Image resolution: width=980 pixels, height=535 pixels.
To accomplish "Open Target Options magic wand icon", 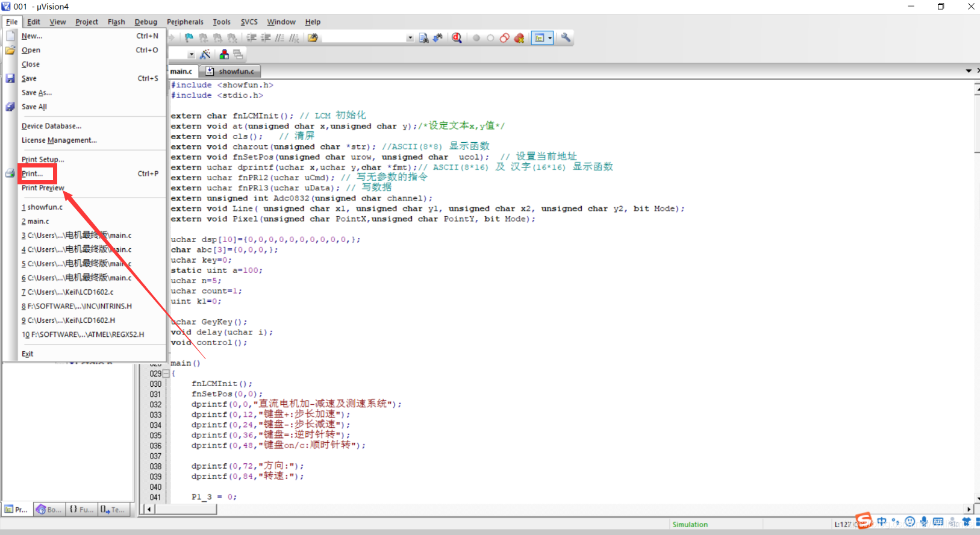I will click(205, 55).
